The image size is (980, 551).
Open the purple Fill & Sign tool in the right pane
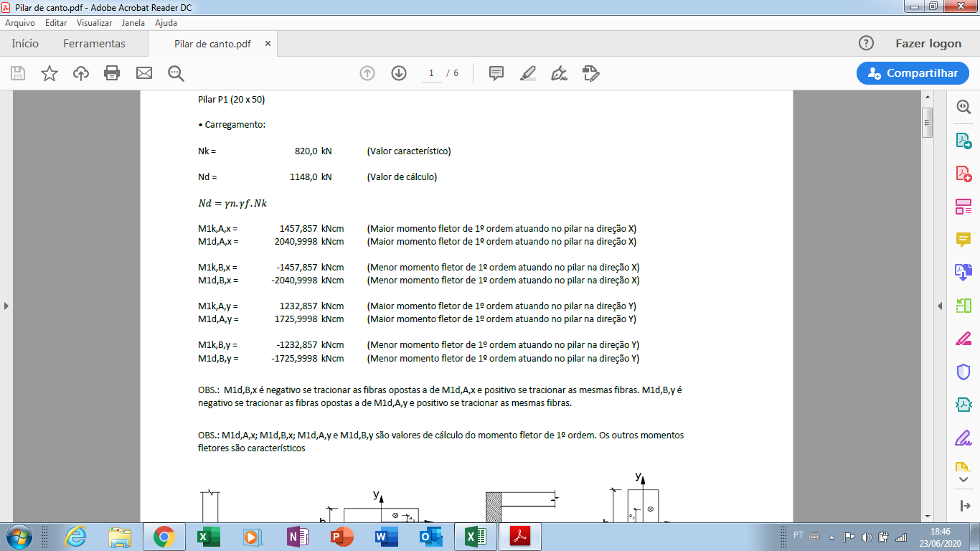coord(963,438)
